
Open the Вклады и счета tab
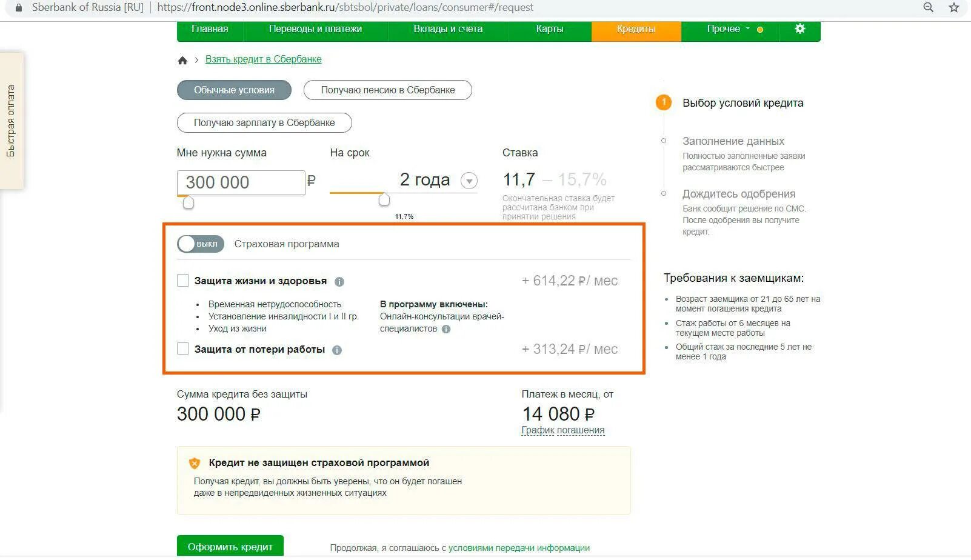pyautogui.click(x=448, y=28)
